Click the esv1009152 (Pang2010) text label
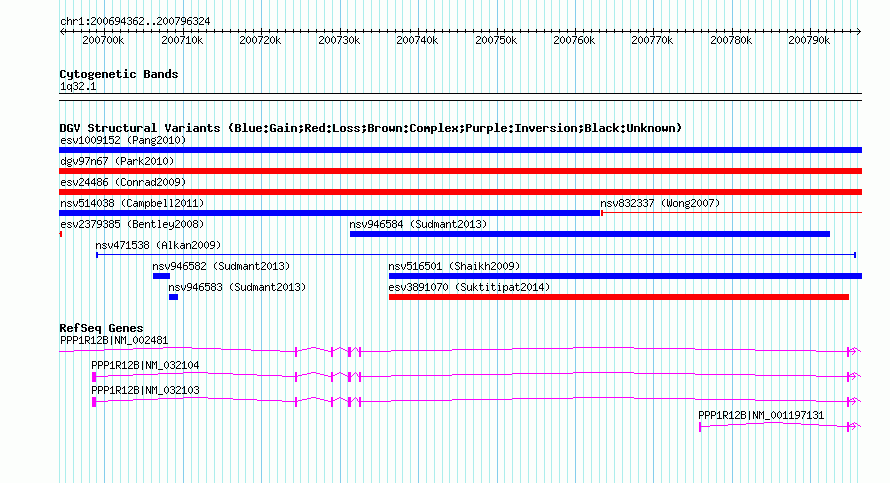The image size is (890, 483). click(x=123, y=140)
